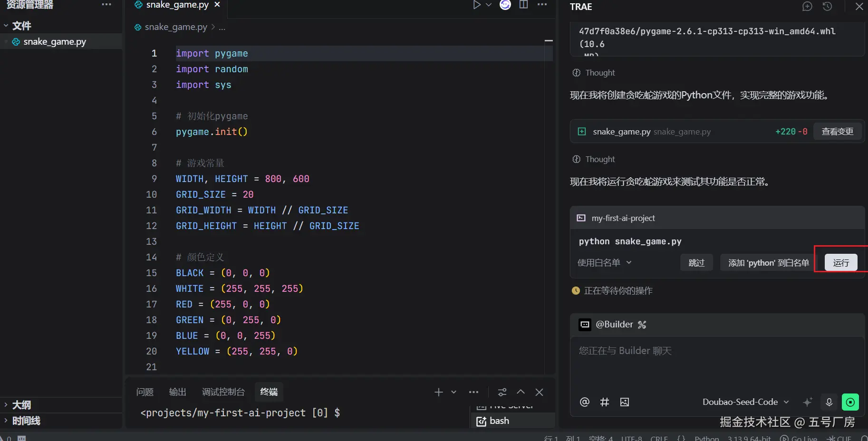The image size is (868, 441).
Task: Click the 3.13.9 64-bit interpreter status item
Action: tap(749, 438)
